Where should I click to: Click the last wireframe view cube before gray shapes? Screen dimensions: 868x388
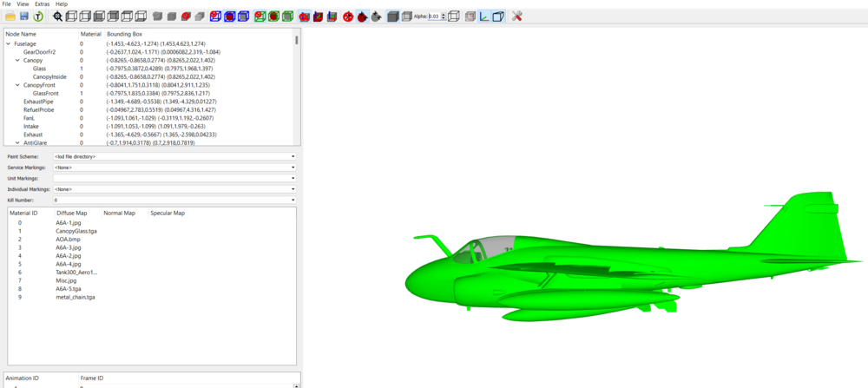pos(141,16)
